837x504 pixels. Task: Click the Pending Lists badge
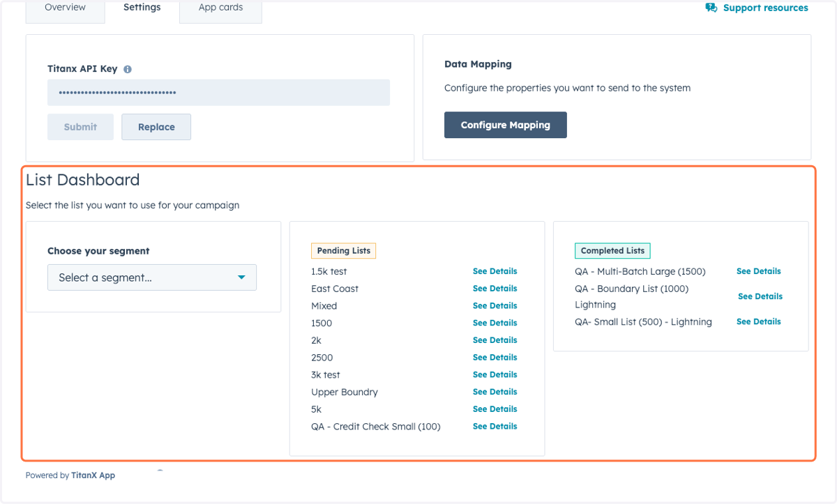343,251
